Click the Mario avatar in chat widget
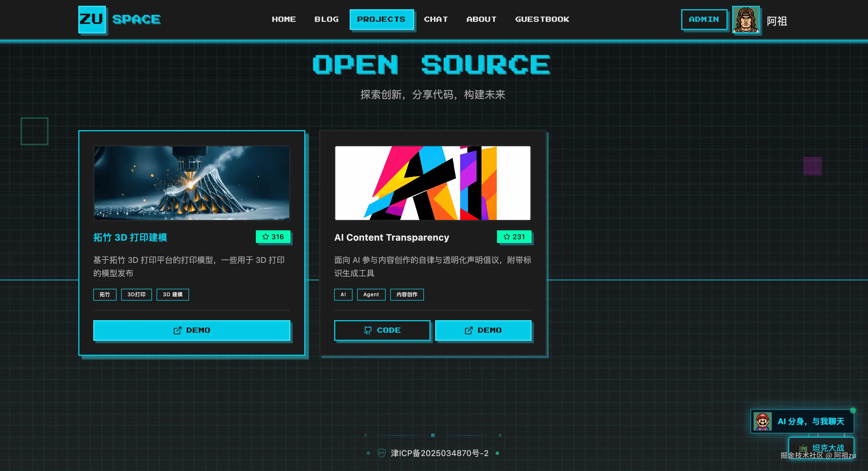 point(762,421)
